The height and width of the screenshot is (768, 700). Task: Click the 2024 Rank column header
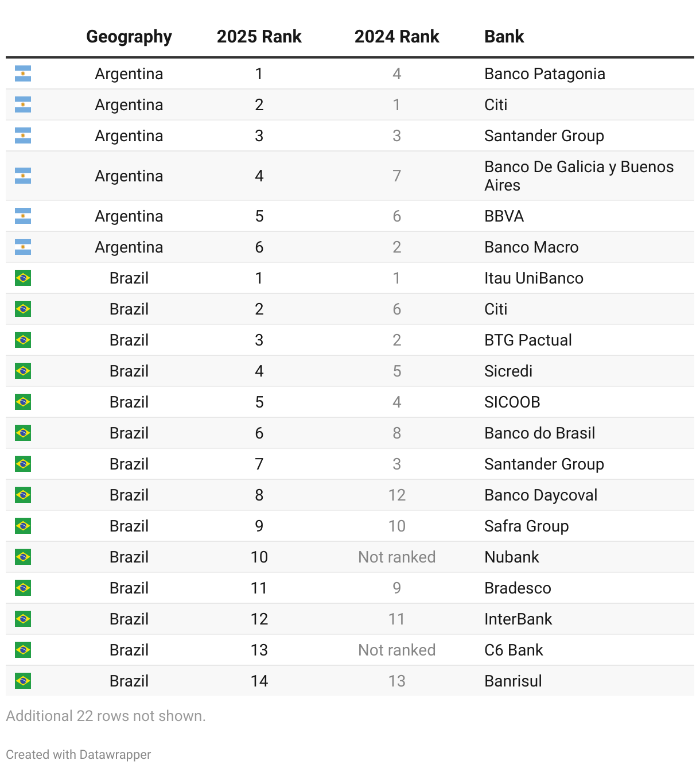pyautogui.click(x=396, y=37)
